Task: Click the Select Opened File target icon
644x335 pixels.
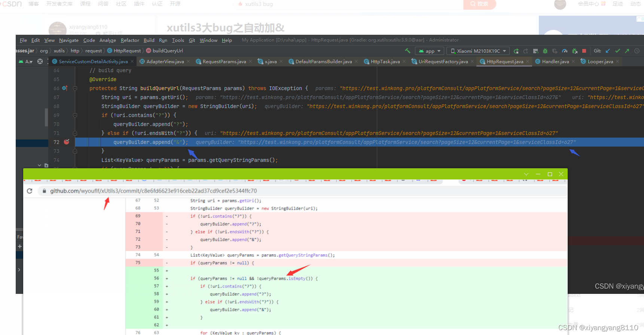Action: point(40,61)
